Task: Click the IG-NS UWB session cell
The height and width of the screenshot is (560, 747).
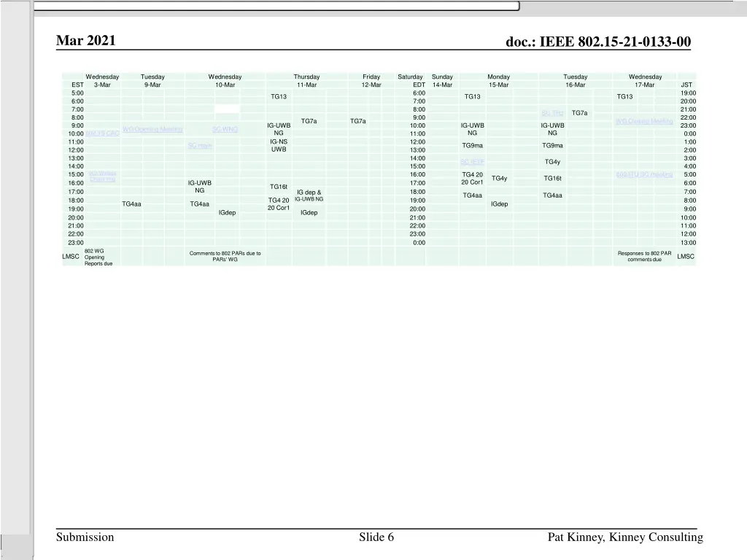Action: pyautogui.click(x=279, y=145)
